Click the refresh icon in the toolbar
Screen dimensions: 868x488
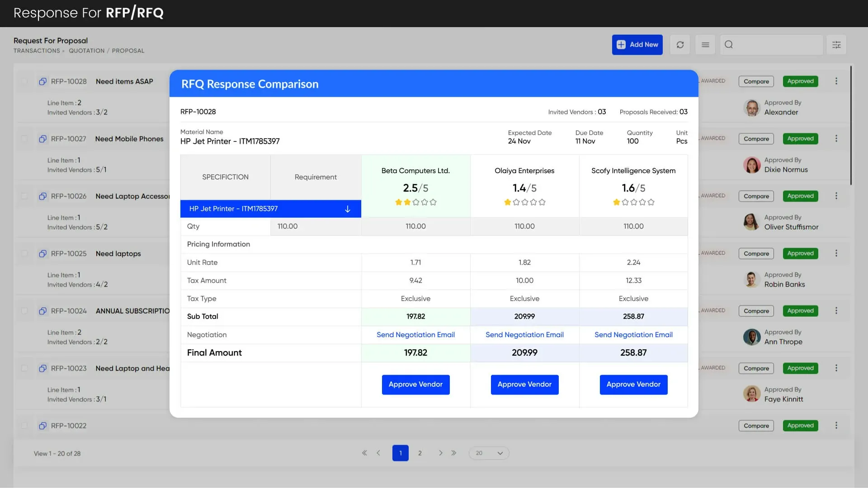click(680, 45)
